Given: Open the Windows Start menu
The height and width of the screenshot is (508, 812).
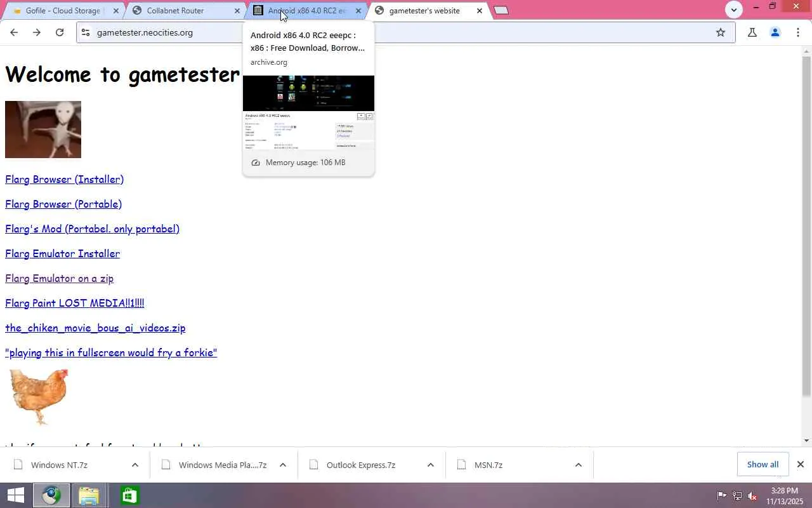Looking at the screenshot, I should pos(15,495).
